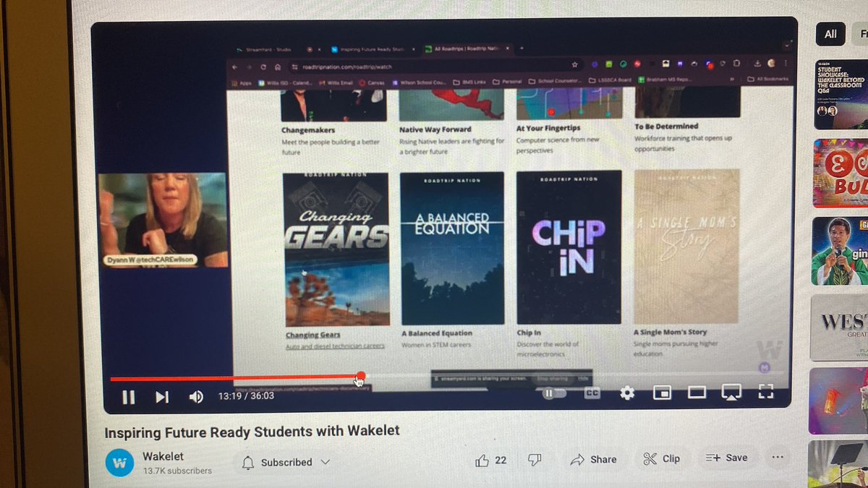Cast video with AirPlay icon

point(731,392)
